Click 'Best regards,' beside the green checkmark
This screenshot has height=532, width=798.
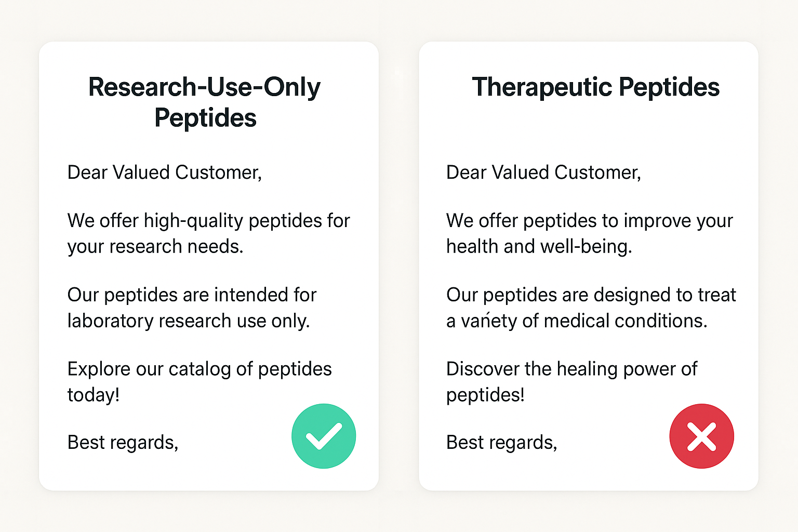[123, 443]
